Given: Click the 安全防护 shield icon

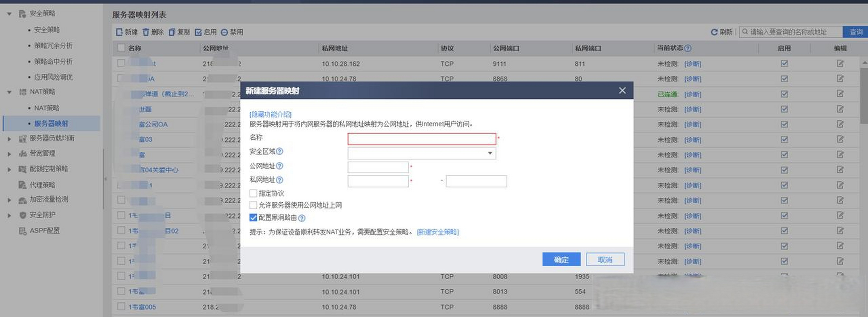Looking at the screenshot, I should tap(22, 215).
